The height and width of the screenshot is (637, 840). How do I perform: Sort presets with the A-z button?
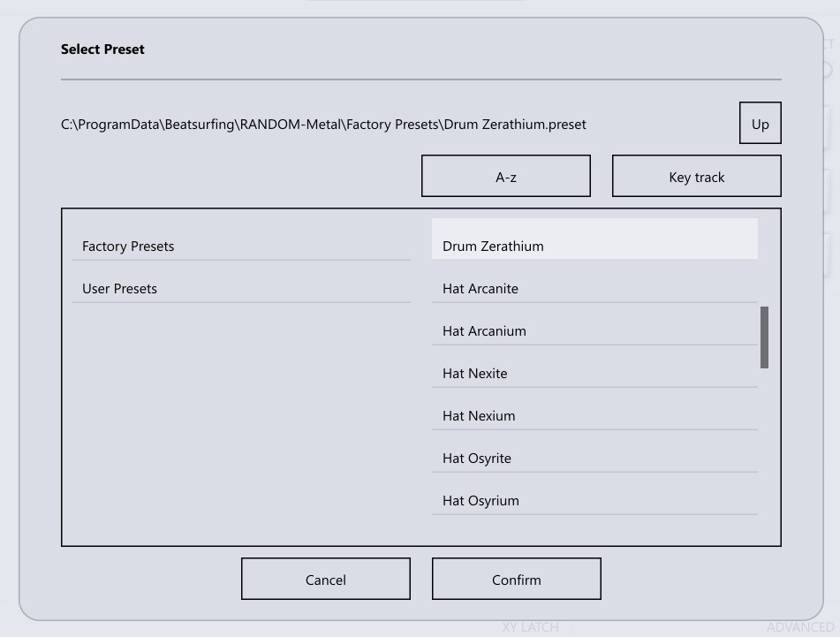[505, 177]
